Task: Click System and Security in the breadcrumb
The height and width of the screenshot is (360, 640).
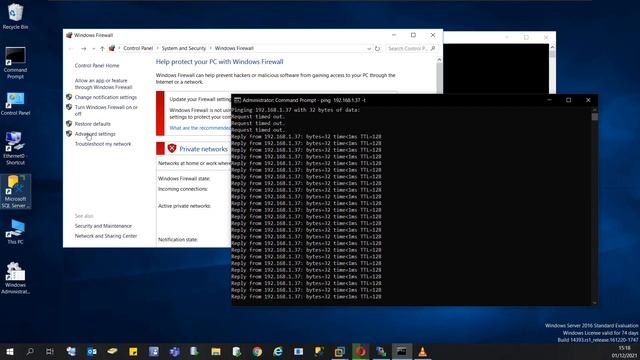Action: pyautogui.click(x=184, y=48)
